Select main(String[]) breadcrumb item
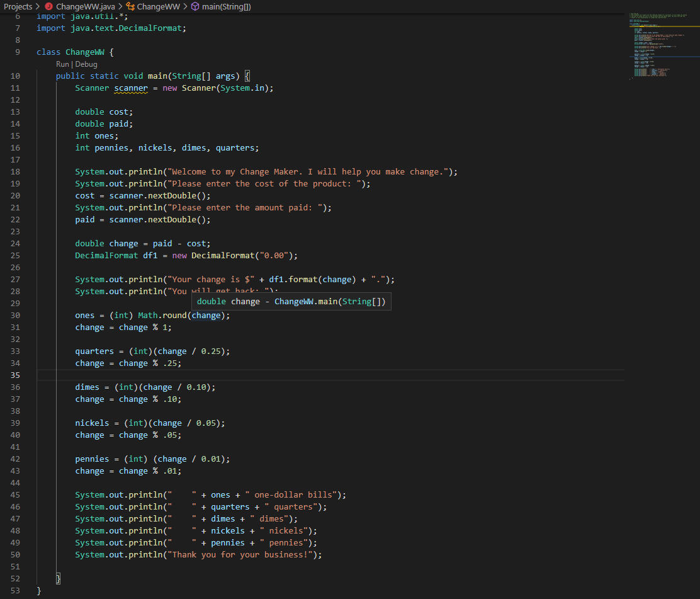Screen dimensions: 700x599 pos(227,7)
